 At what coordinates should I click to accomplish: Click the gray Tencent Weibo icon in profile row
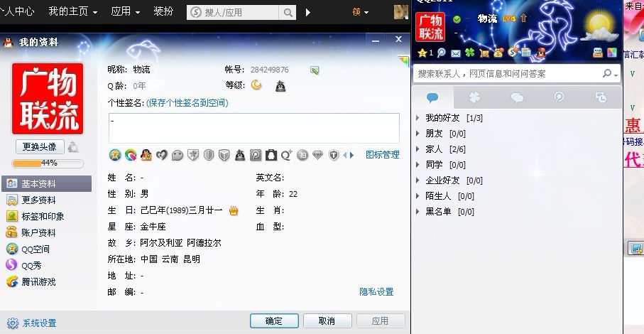tap(256, 155)
